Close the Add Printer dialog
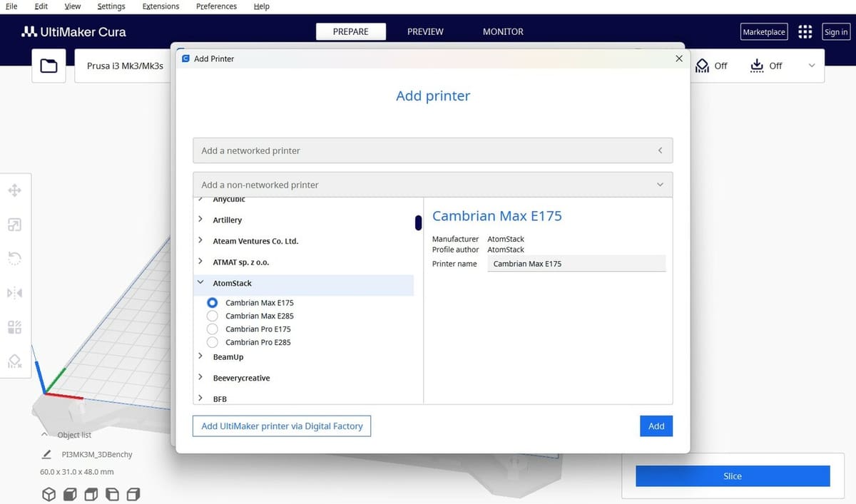Viewport: 856px width, 504px height. point(679,58)
